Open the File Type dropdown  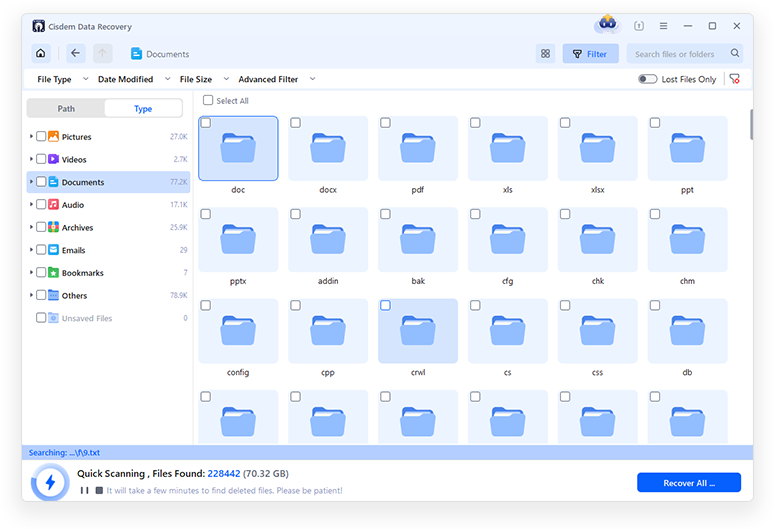[63, 79]
